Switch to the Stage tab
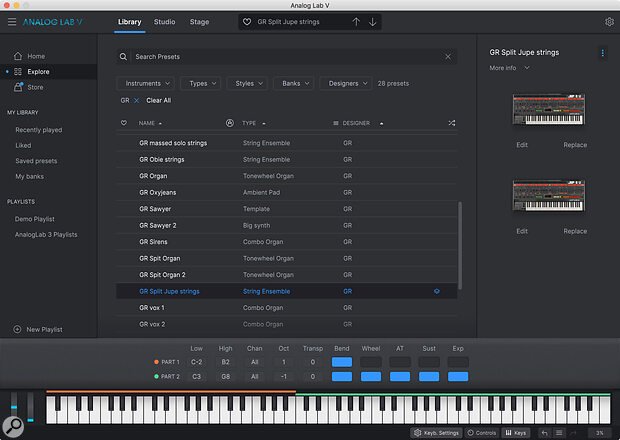Viewport: 620px width, 440px height. 199,22
